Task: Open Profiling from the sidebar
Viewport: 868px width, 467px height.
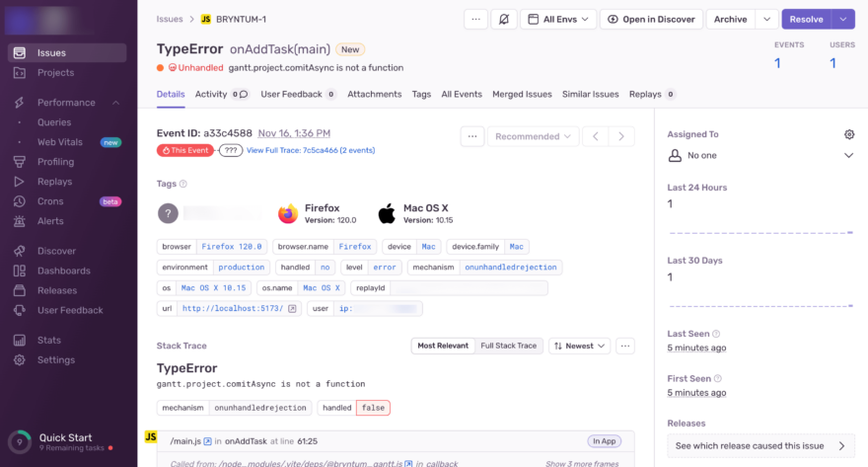Action: point(55,162)
